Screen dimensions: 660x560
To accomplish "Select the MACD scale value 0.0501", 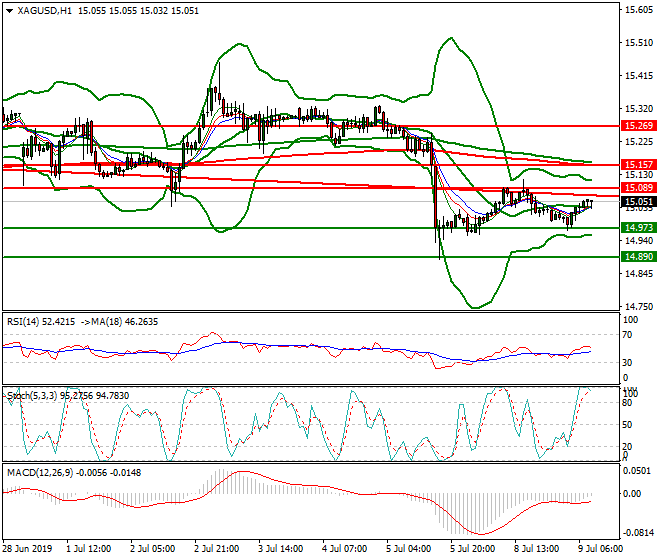I will pos(636,471).
